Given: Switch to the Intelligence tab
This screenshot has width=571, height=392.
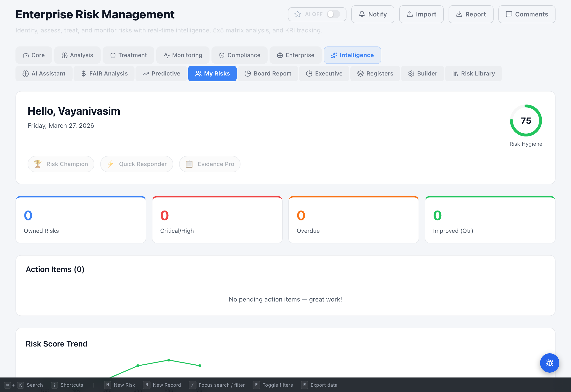Looking at the screenshot, I should click(352, 55).
